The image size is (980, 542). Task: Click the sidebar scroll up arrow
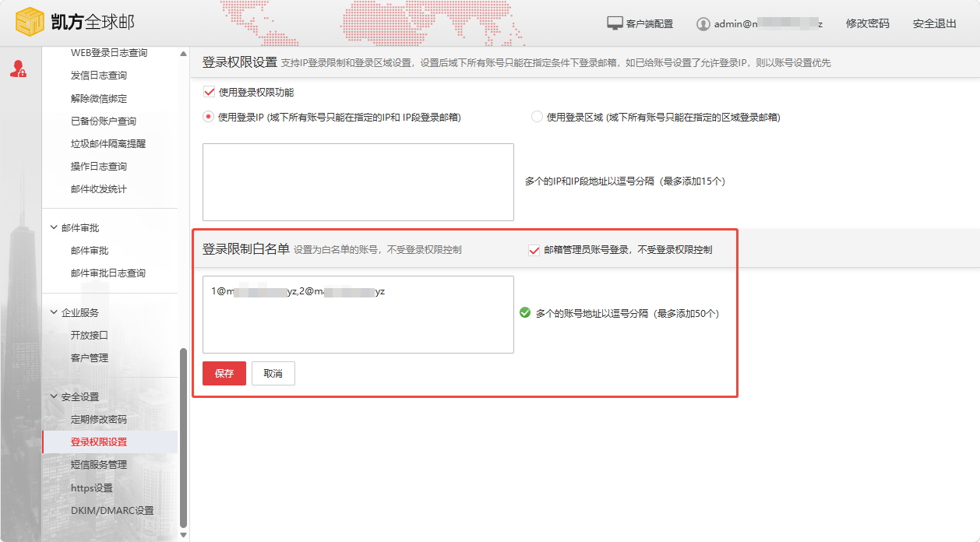184,54
